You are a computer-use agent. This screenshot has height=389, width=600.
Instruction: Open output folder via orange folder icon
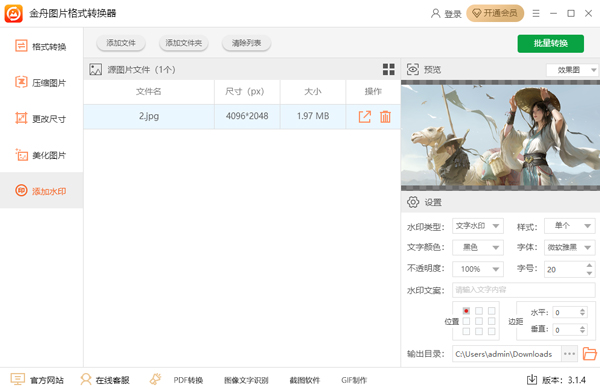[589, 354]
